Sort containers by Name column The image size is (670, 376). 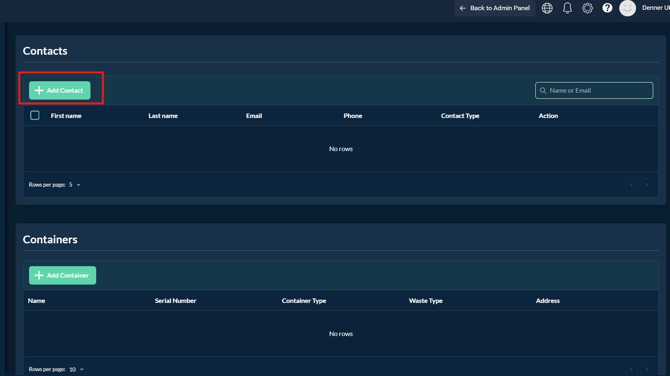click(x=36, y=301)
